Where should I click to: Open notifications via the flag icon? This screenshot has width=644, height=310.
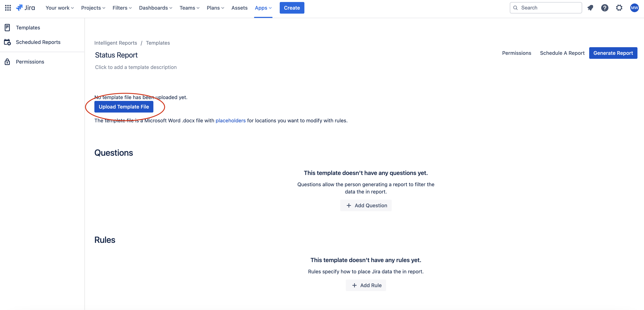590,8
